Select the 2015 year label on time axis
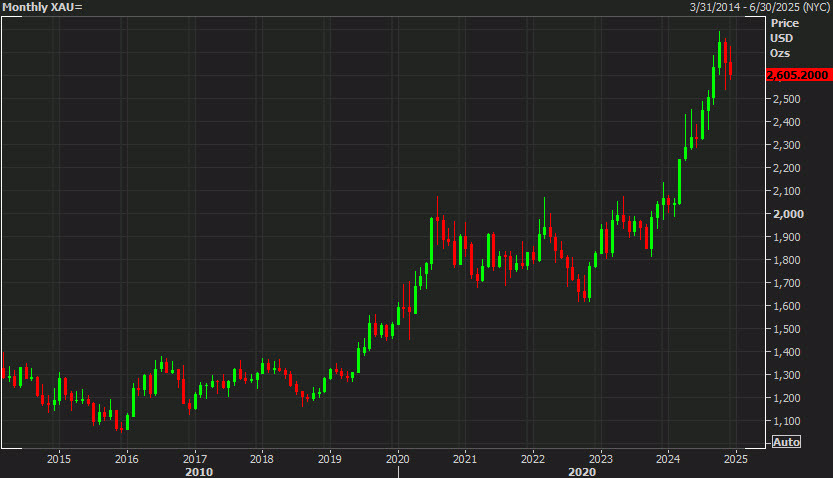833x478 pixels. 58,459
